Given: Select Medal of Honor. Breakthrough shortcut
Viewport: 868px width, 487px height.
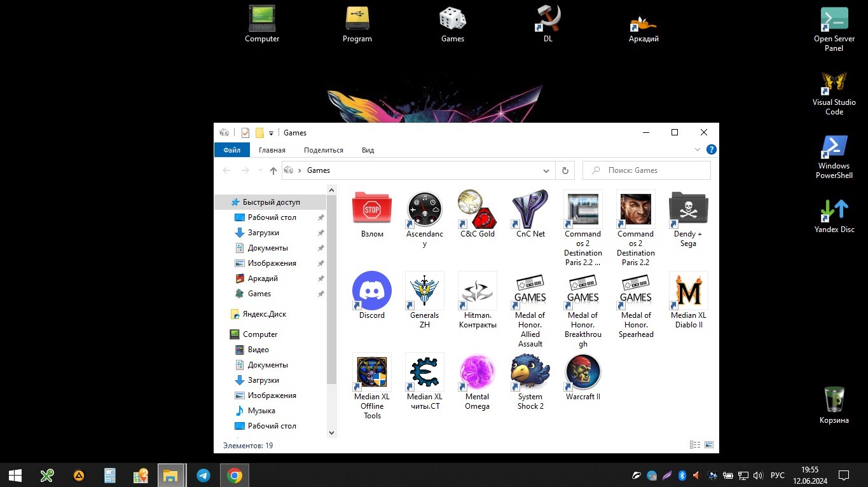Looking at the screenshot, I should pos(583,310).
